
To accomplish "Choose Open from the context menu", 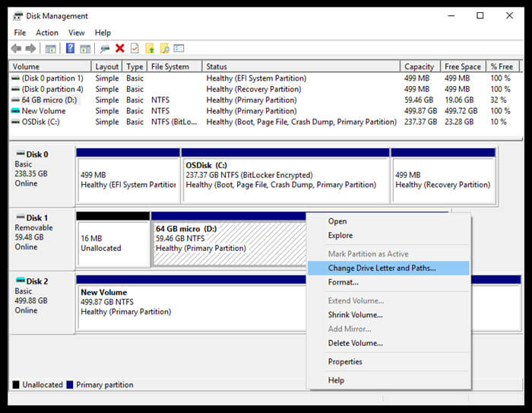I will click(x=389, y=221).
